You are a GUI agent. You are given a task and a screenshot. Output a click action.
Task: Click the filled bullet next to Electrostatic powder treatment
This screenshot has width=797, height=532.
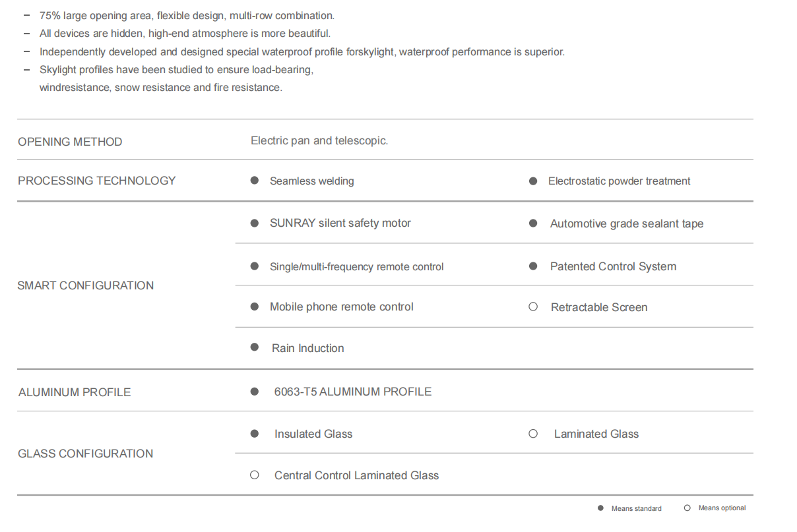[x=533, y=181]
